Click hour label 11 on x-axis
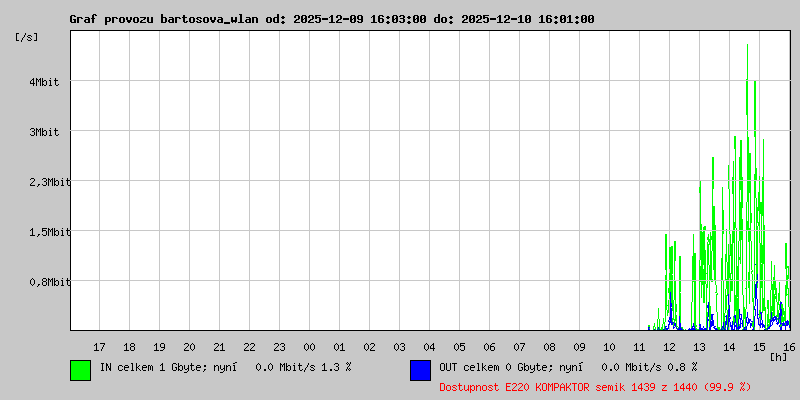Viewport: 800px width, 400px height. point(639,347)
